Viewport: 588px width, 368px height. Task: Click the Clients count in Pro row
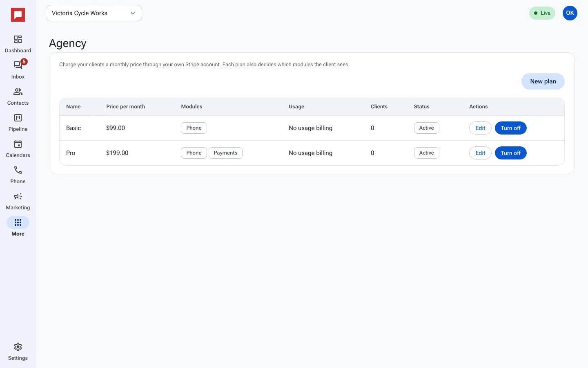point(372,153)
